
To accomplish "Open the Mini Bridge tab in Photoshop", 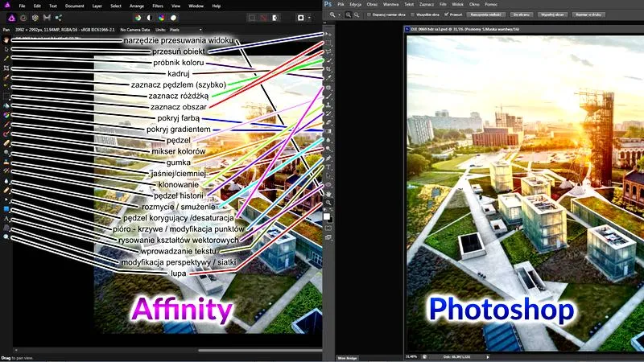I will 348,358.
